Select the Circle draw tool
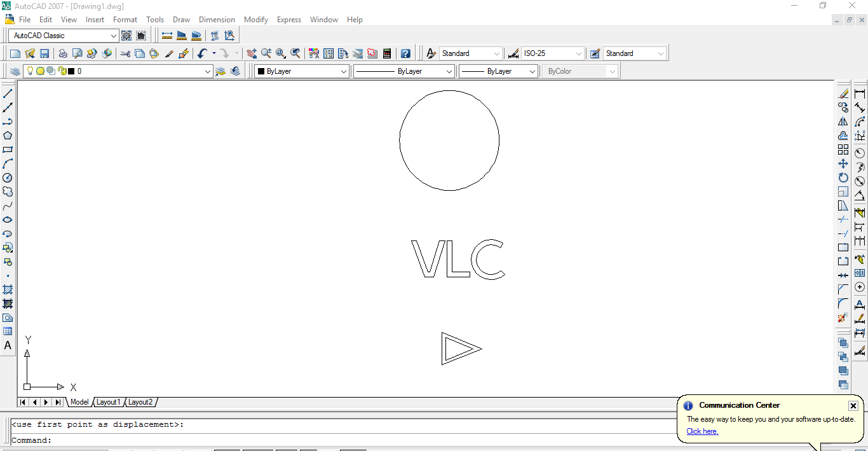Image resolution: width=868 pixels, height=451 pixels. [8, 177]
